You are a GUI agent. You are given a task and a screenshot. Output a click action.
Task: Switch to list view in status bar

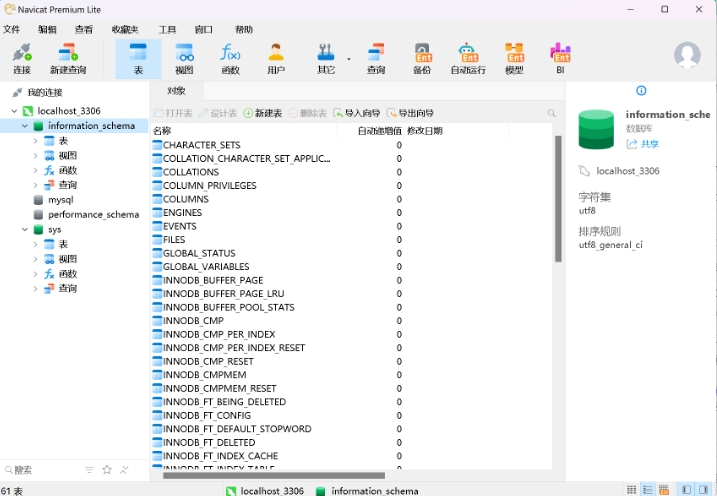coord(647,490)
